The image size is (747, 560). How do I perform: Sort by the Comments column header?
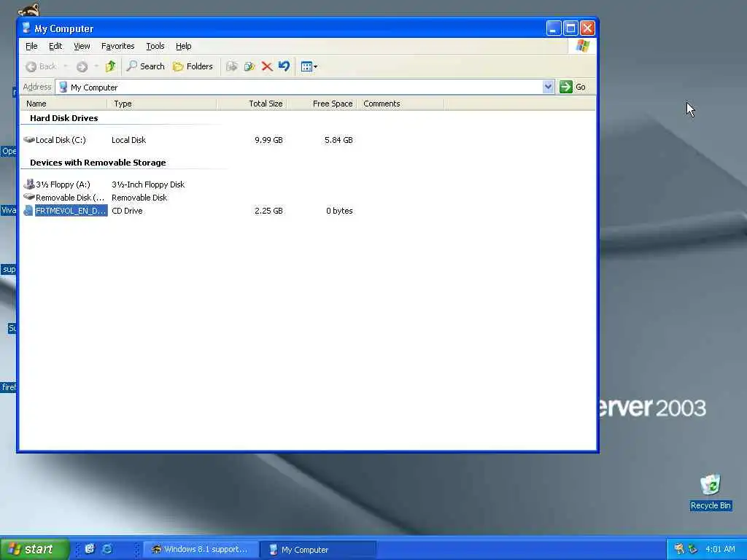pyautogui.click(x=400, y=104)
